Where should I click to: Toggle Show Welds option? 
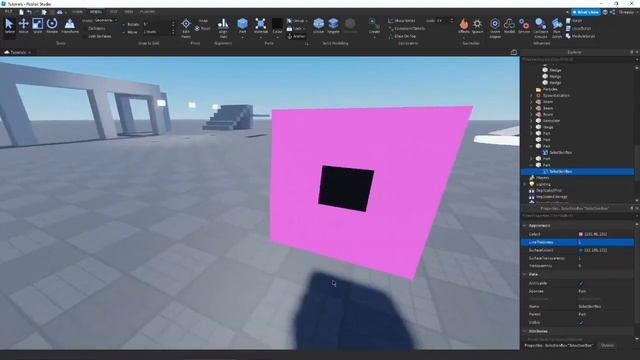[402, 20]
